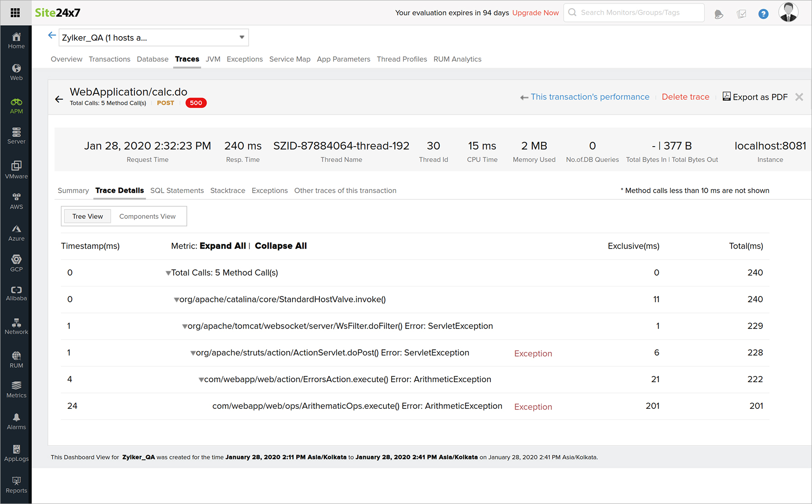This screenshot has width=812, height=504.
Task: Open Azure section in sidebar
Action: (16, 233)
